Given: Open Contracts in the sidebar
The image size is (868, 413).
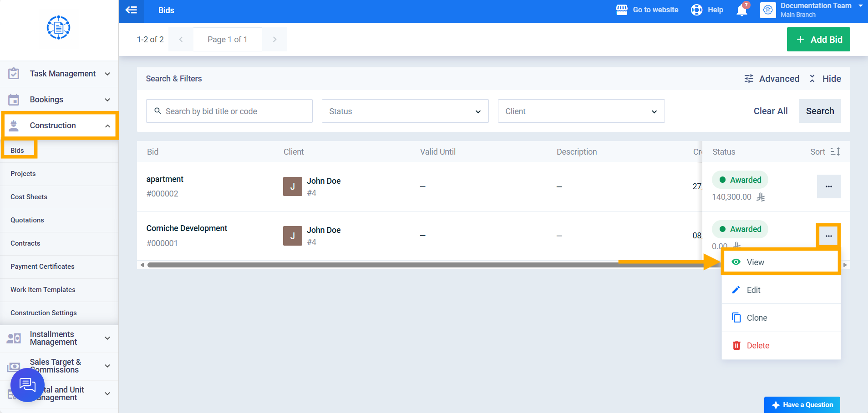Looking at the screenshot, I should [x=59, y=243].
